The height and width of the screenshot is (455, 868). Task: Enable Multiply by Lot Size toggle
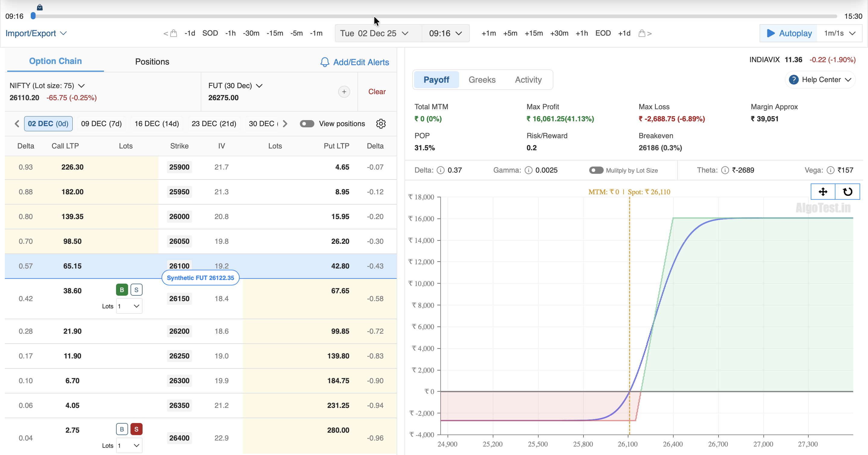pos(596,170)
